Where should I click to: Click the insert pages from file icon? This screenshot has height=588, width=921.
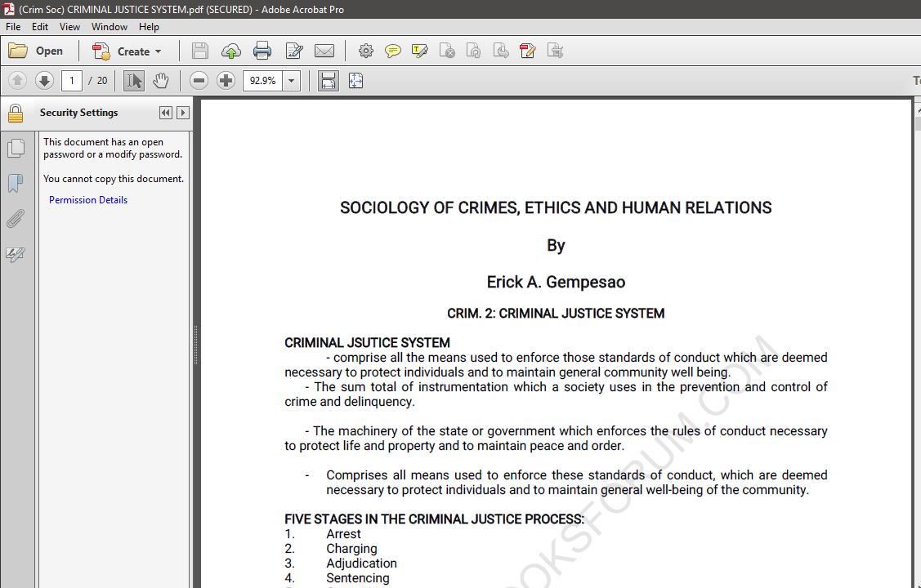click(x=555, y=51)
